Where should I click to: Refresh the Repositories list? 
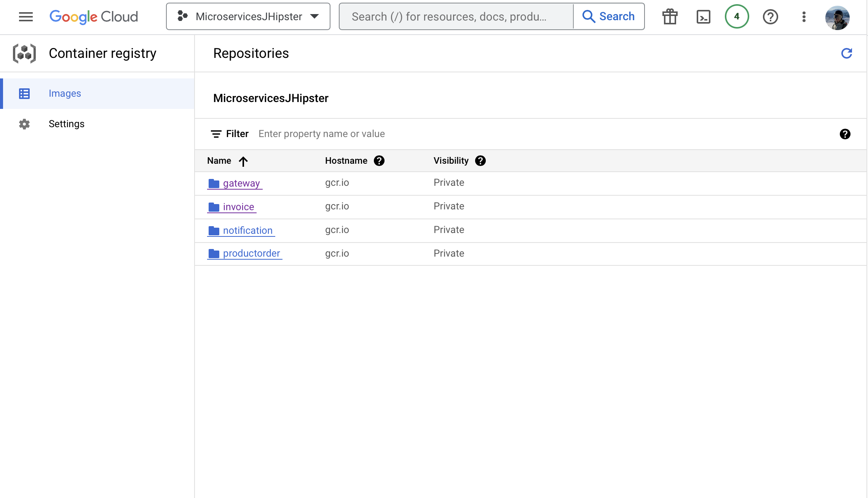pyautogui.click(x=846, y=53)
